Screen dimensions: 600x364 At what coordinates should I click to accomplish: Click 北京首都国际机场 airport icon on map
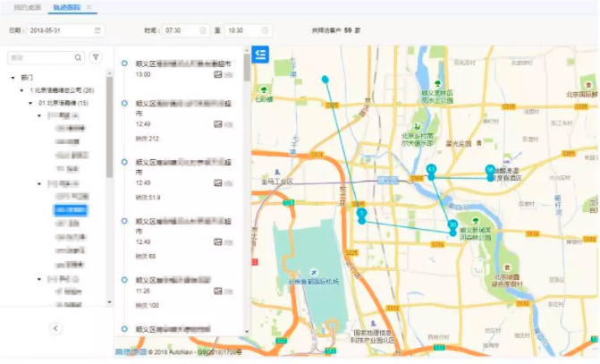314,272
